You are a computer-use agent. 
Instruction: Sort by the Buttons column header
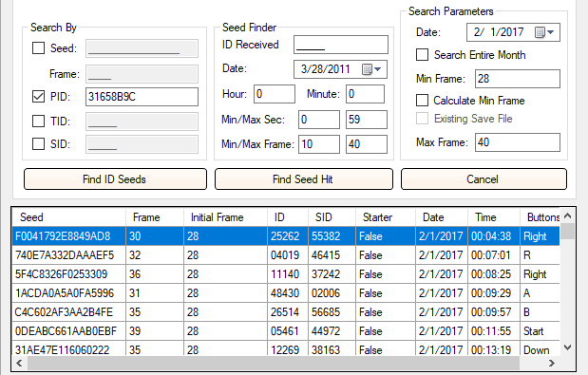click(540, 217)
